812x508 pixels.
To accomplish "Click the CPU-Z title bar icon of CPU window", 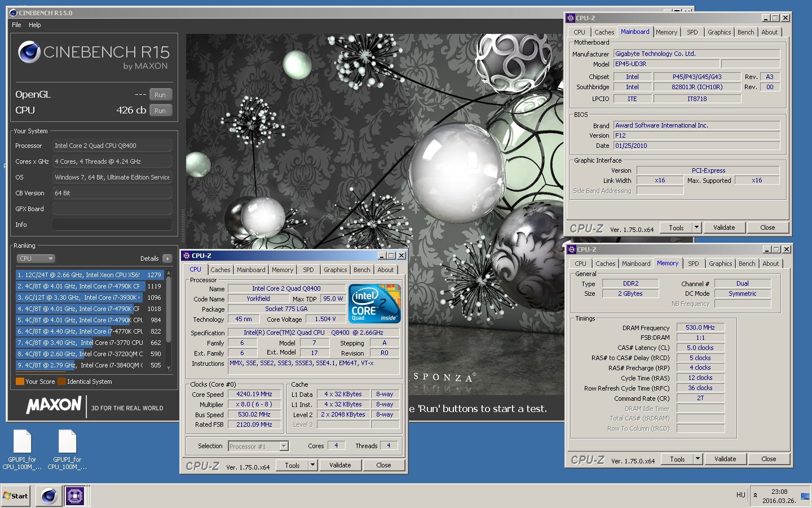I will 187,256.
